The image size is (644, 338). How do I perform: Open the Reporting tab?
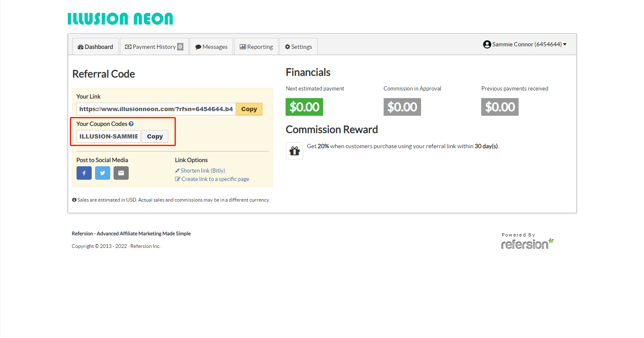coord(256,47)
